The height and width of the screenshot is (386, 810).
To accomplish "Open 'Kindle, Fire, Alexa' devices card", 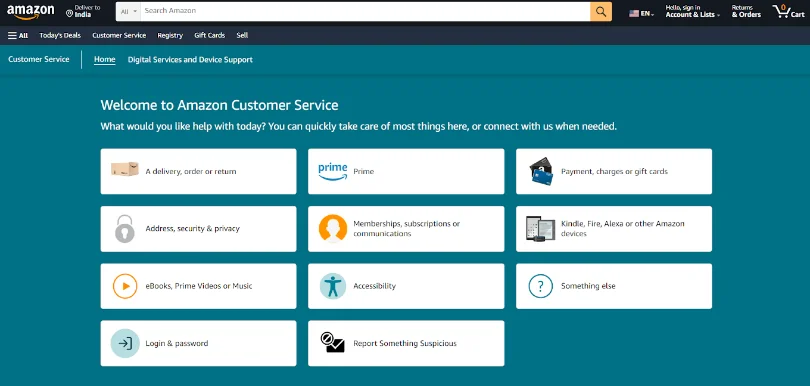I will pyautogui.click(x=614, y=229).
